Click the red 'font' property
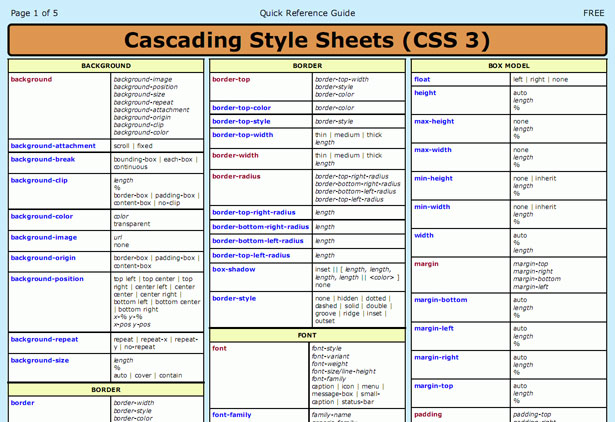Screen dimensions: 615x422 click(219, 348)
